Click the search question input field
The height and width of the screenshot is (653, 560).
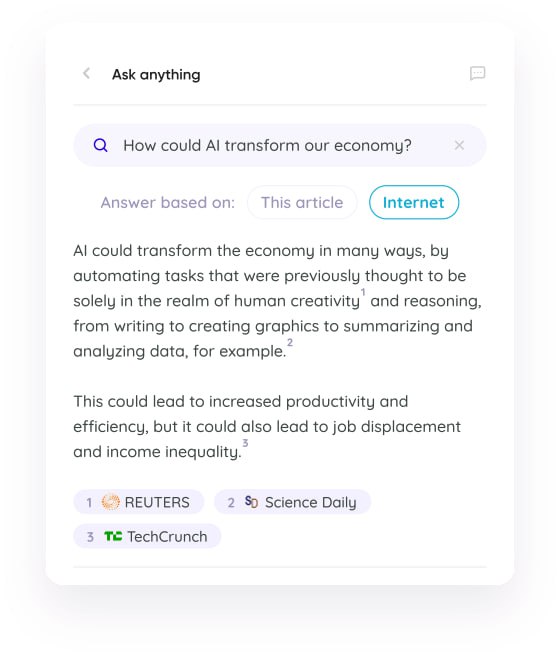coord(280,145)
